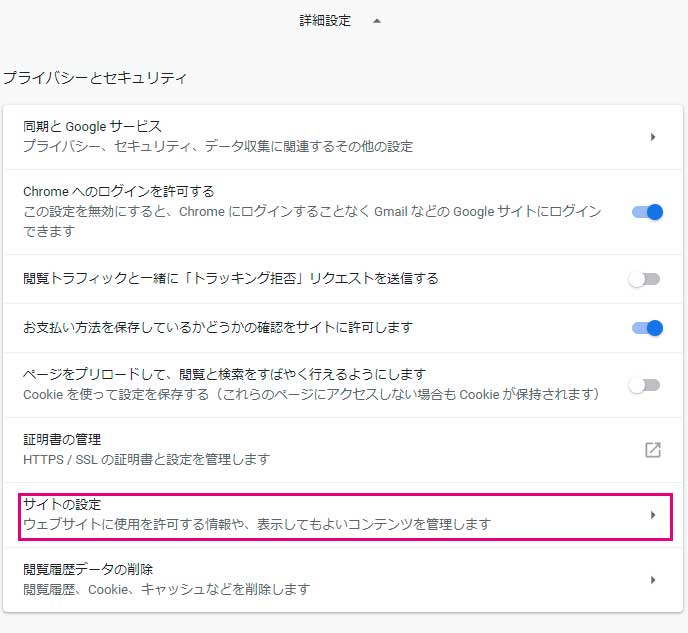688x633 pixels.
Task: Expand サイトの設定 chevron arrow
Action: pyautogui.click(x=652, y=515)
